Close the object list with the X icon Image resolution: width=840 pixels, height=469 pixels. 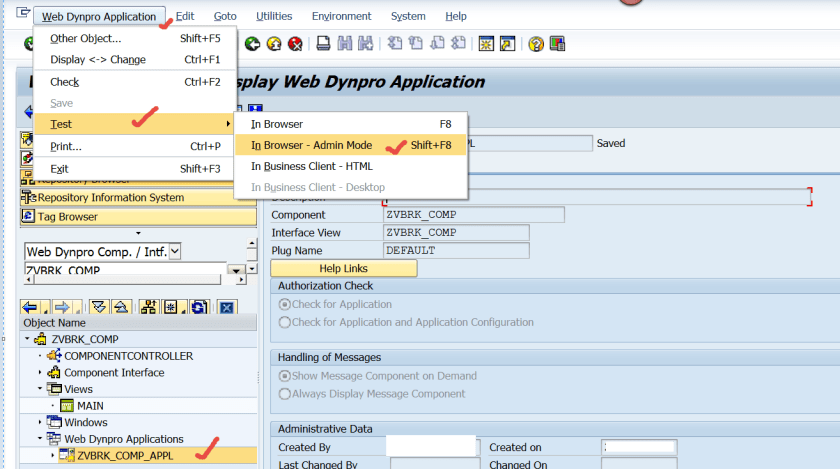(227, 308)
